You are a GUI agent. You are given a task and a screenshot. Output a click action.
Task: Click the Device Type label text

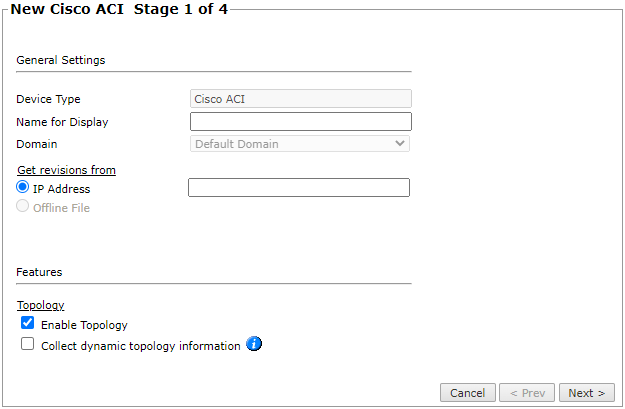(48, 99)
